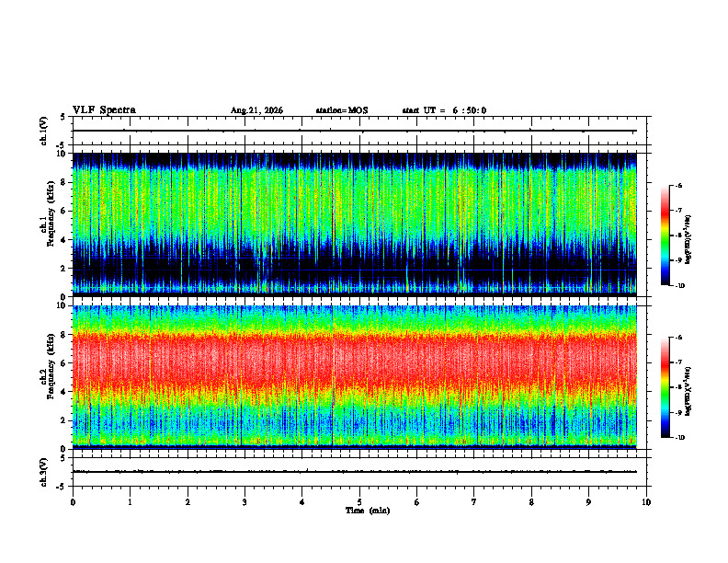The width and height of the screenshot is (728, 563).
Task: Click the Time (min) axis label
Action: pyautogui.click(x=368, y=511)
